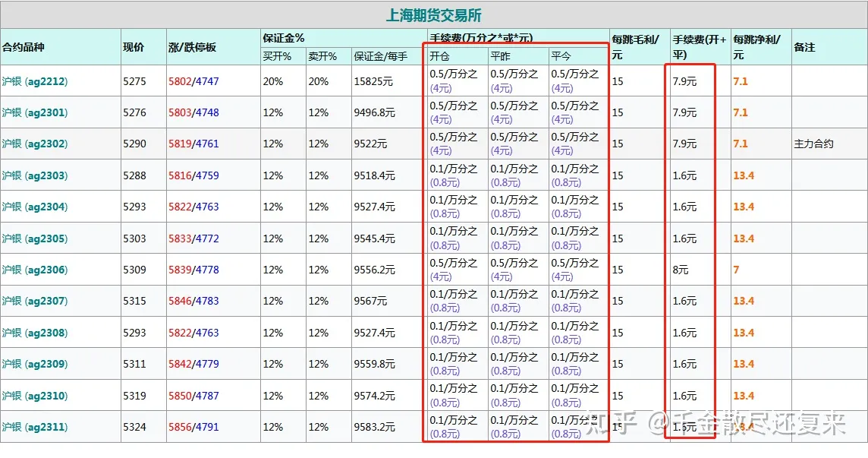
Task: Click the 现价 column header
Action: point(134,47)
